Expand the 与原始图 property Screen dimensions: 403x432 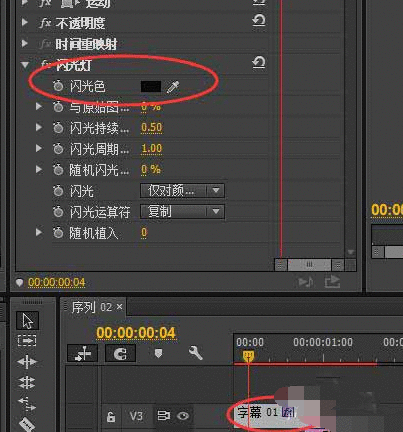click(x=39, y=107)
